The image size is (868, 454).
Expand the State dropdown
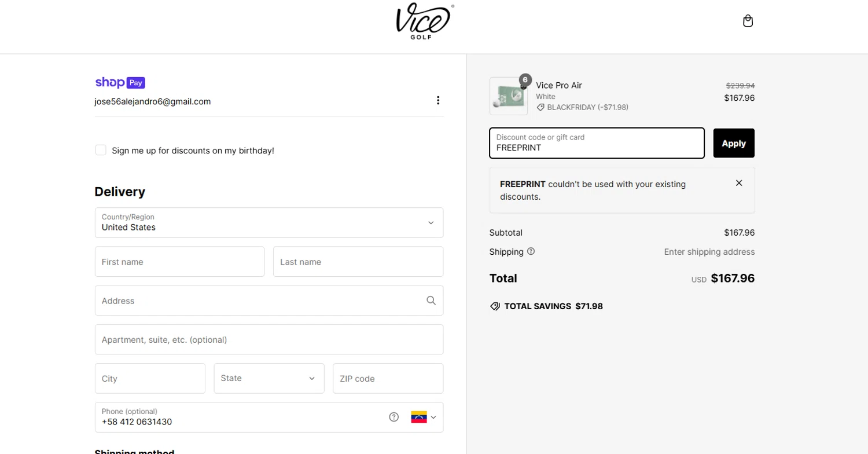pyautogui.click(x=269, y=378)
